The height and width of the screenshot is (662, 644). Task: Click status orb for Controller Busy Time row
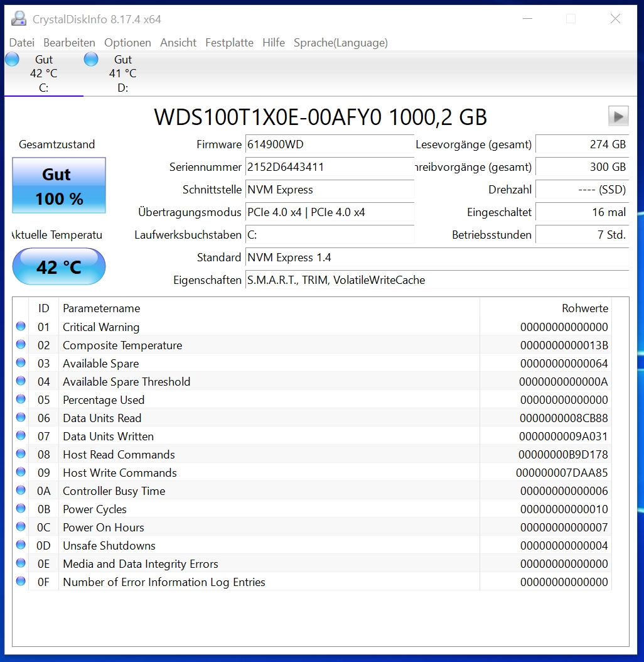coord(21,490)
